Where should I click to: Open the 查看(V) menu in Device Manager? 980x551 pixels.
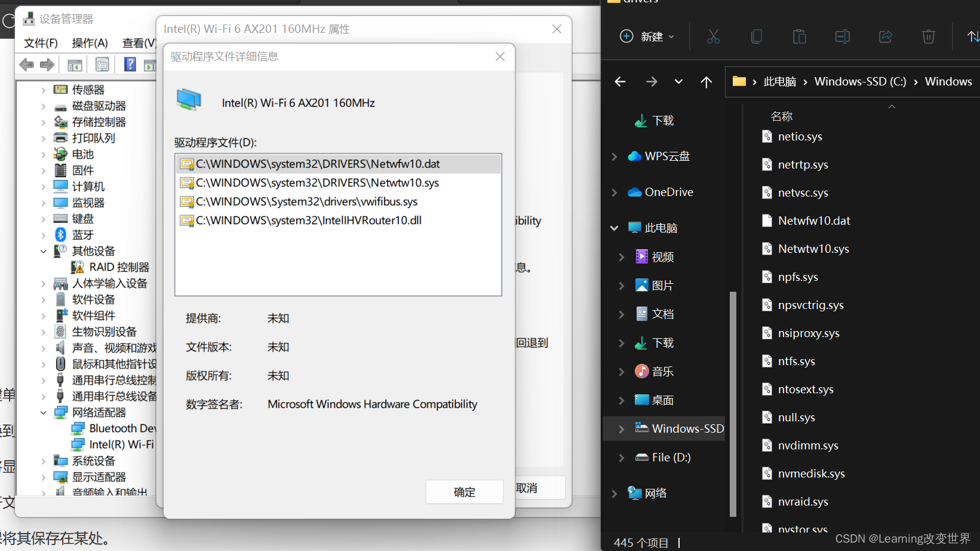click(139, 43)
